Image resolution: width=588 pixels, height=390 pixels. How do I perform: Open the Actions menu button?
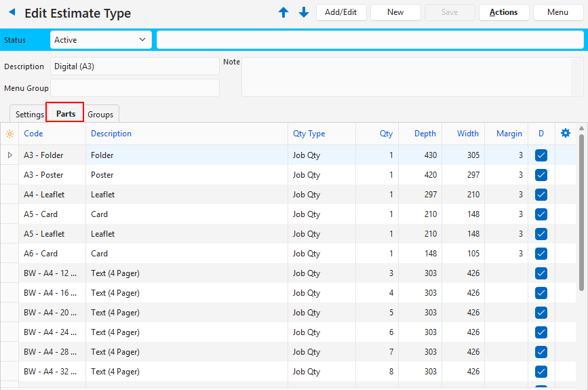pyautogui.click(x=503, y=12)
